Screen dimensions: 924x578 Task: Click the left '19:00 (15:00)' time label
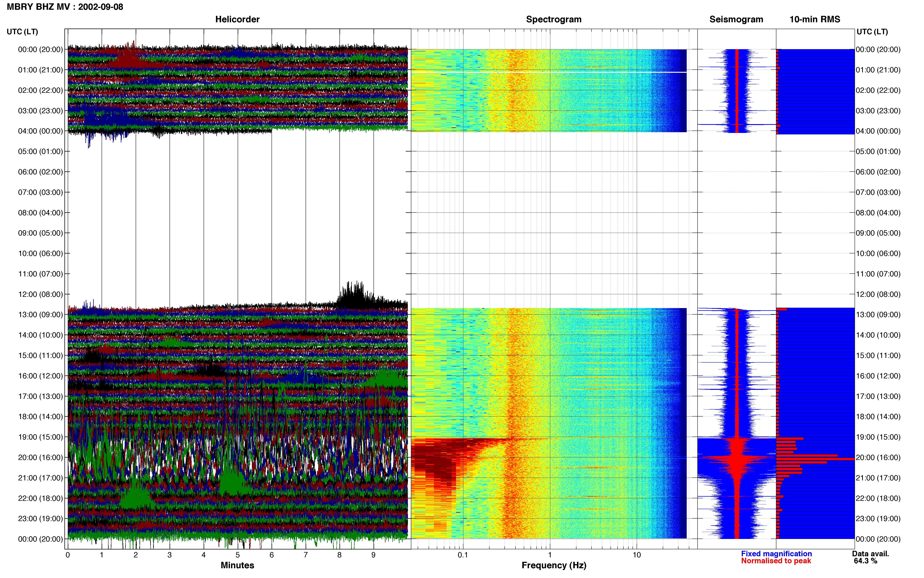point(41,437)
